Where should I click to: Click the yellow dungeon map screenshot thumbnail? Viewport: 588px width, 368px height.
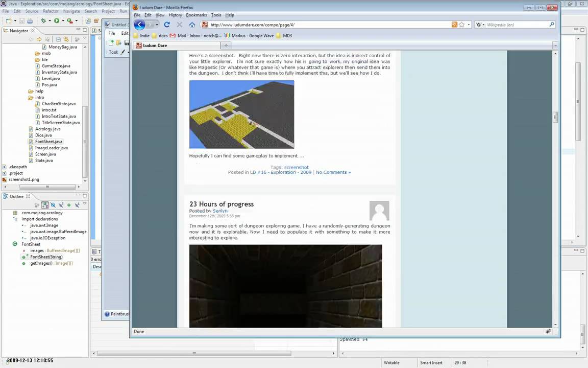pyautogui.click(x=241, y=114)
